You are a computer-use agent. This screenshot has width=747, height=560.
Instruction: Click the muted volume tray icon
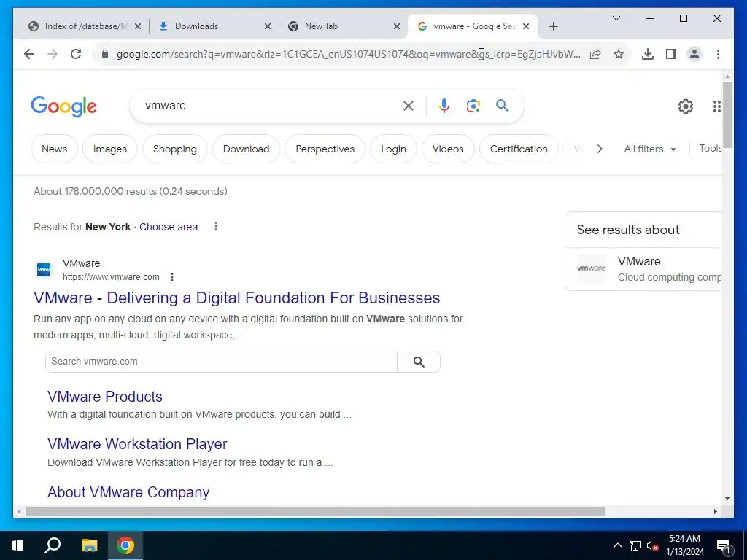[x=653, y=545]
